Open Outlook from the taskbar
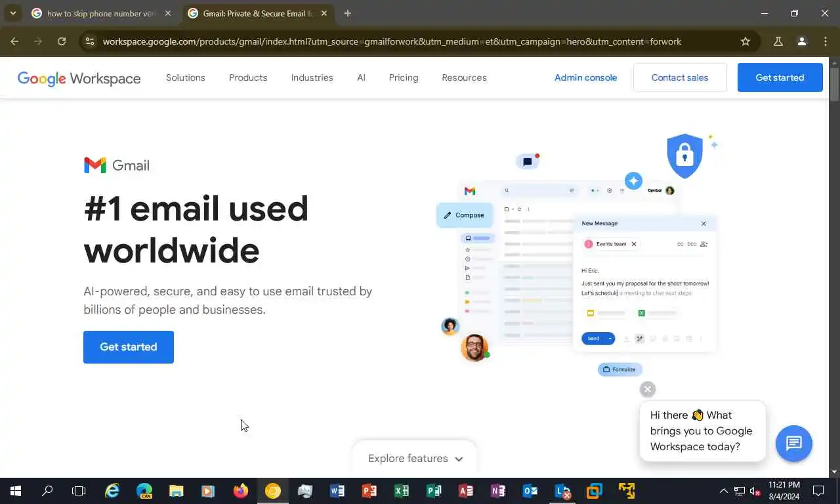The width and height of the screenshot is (840, 504). coord(530,491)
